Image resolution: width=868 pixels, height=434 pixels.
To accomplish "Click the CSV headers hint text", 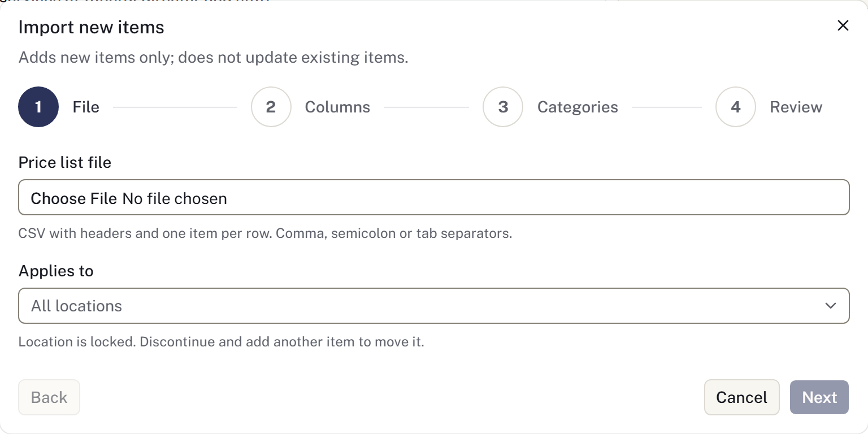I will tap(265, 233).
